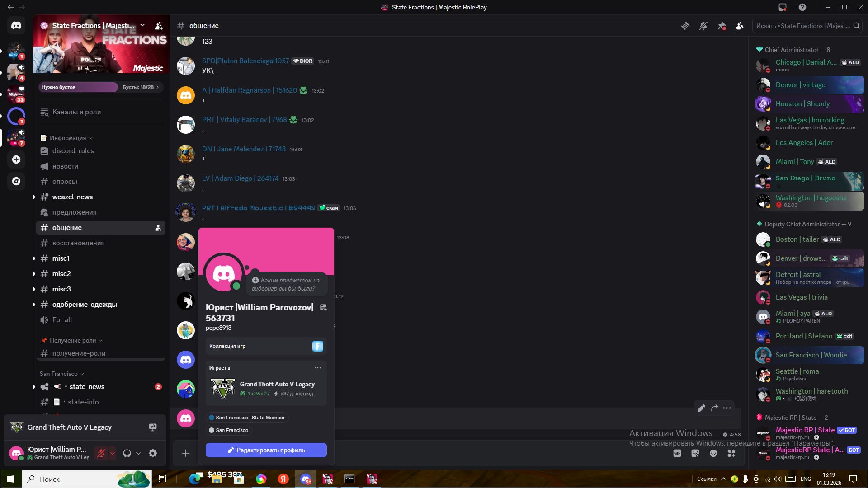Open Каналы и роли menu item
This screenshot has height=488, width=868.
click(76, 112)
